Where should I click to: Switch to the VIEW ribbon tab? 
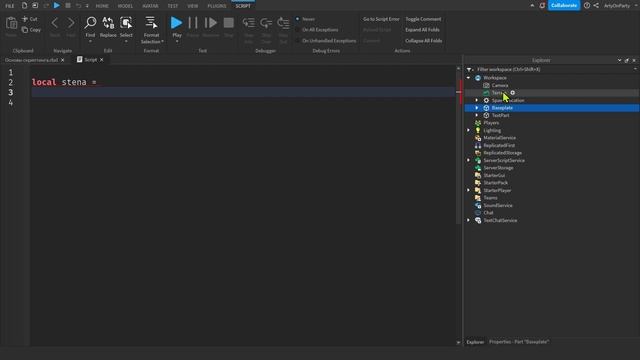(x=193, y=6)
